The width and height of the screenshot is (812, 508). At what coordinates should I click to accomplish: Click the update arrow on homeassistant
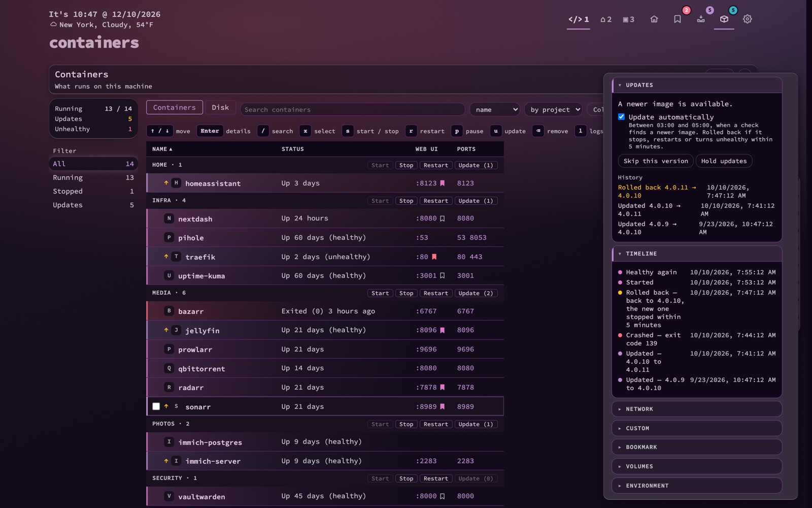[x=166, y=183]
